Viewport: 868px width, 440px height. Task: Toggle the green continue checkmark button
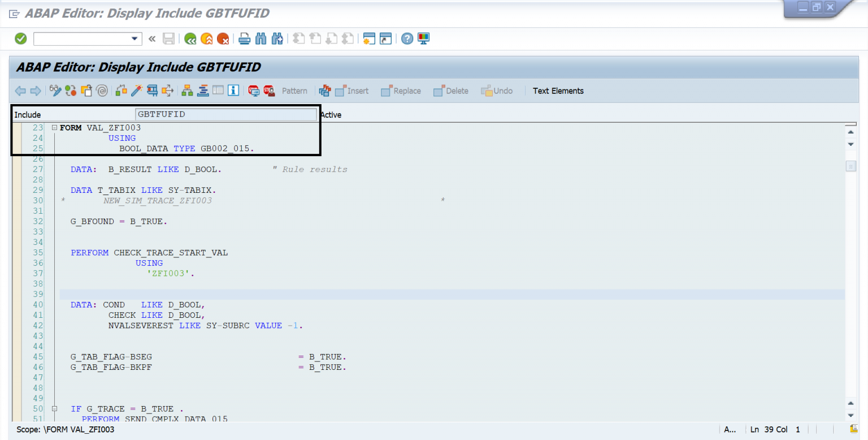click(20, 38)
